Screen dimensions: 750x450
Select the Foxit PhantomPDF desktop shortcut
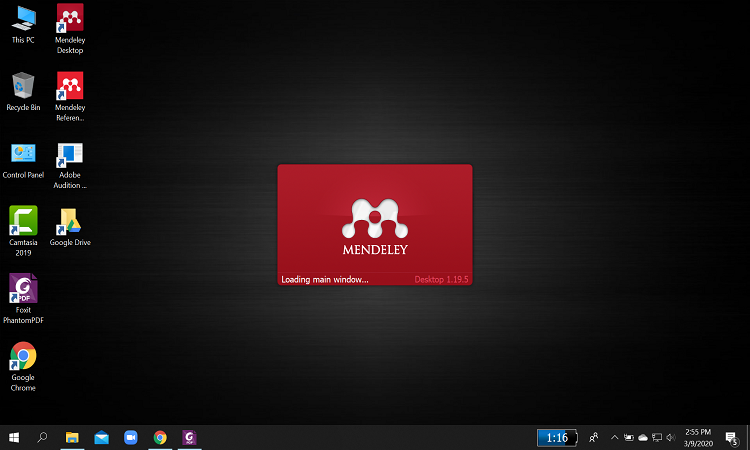tap(23, 299)
